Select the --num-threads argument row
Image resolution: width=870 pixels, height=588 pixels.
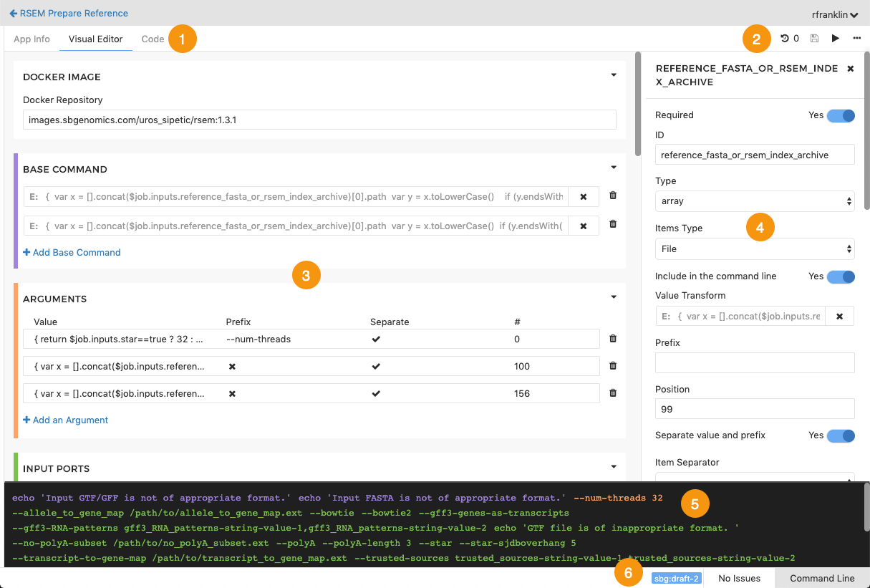click(x=311, y=339)
